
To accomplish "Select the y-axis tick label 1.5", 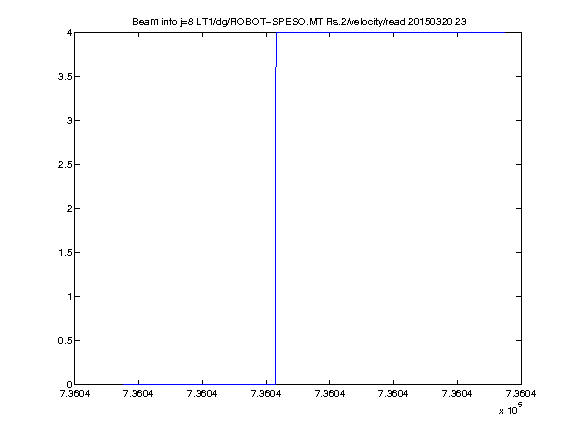I will [x=65, y=252].
